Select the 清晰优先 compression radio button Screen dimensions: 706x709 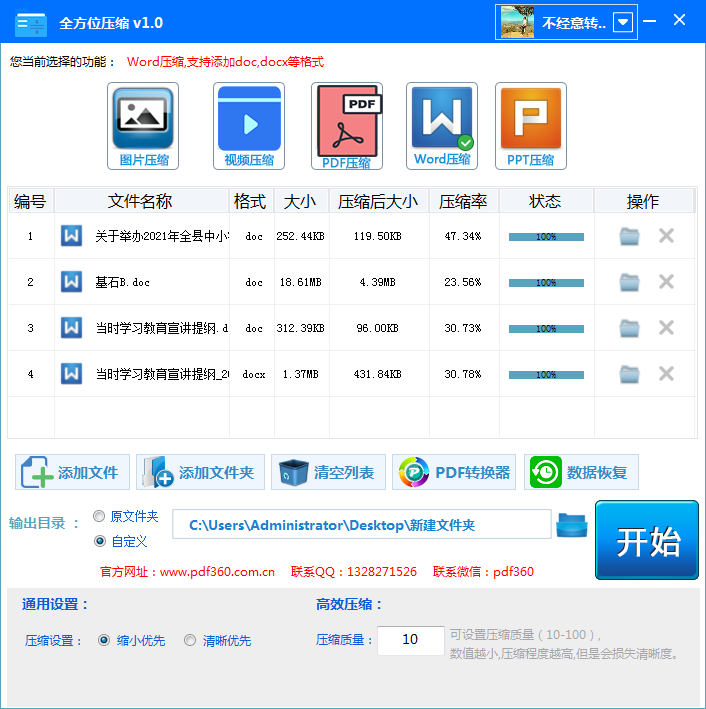[x=190, y=640]
